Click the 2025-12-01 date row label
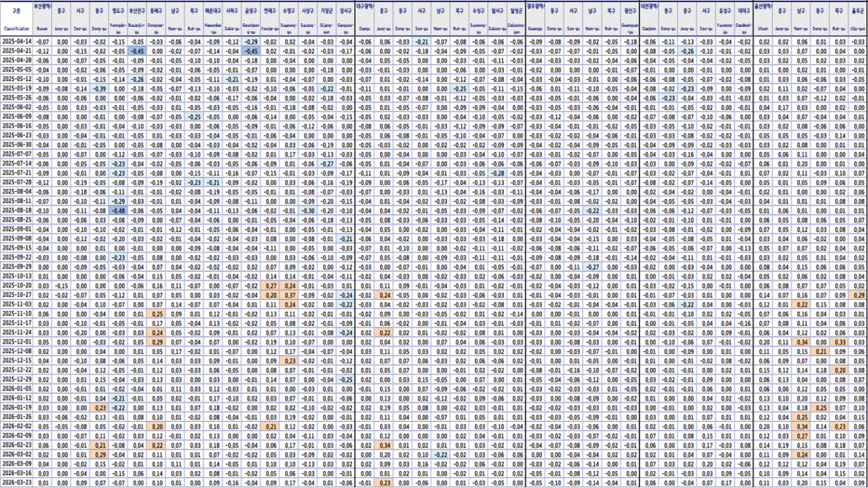 (16, 342)
